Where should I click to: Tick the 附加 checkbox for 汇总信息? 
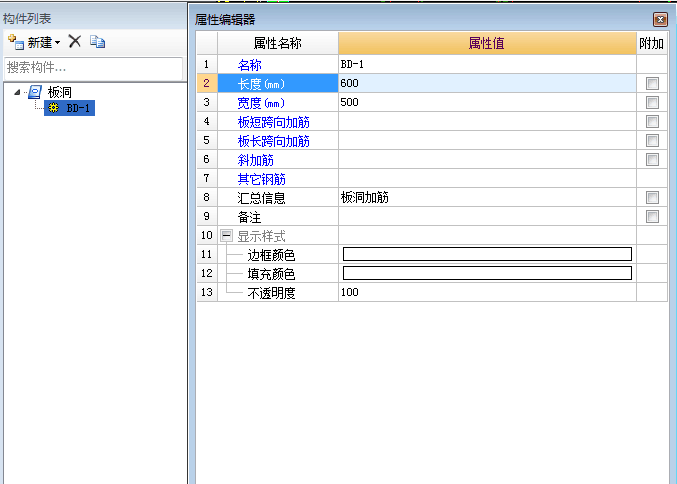click(652, 197)
